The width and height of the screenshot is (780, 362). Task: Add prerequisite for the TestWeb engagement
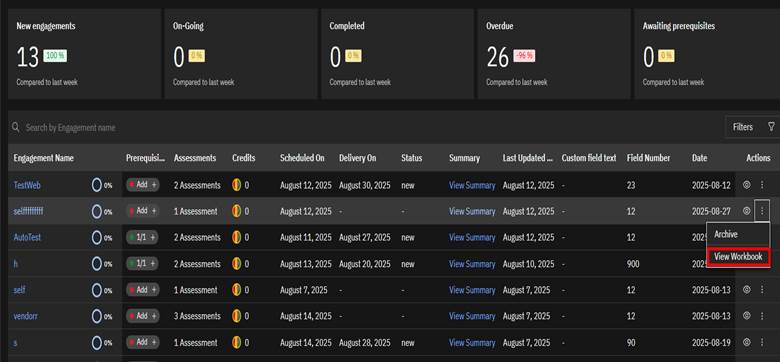point(142,185)
